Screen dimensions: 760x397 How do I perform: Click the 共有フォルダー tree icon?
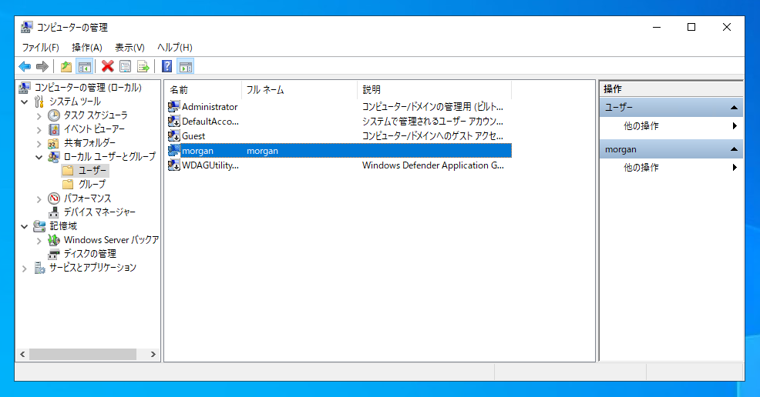click(x=54, y=143)
